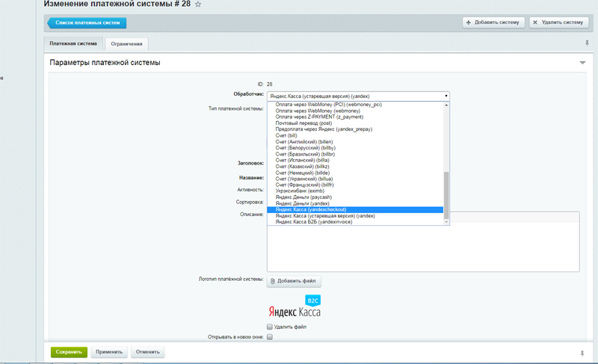The width and height of the screenshot is (598, 364).
Task: Select Оплата через Z-PAYMENT option
Action: click(356, 117)
